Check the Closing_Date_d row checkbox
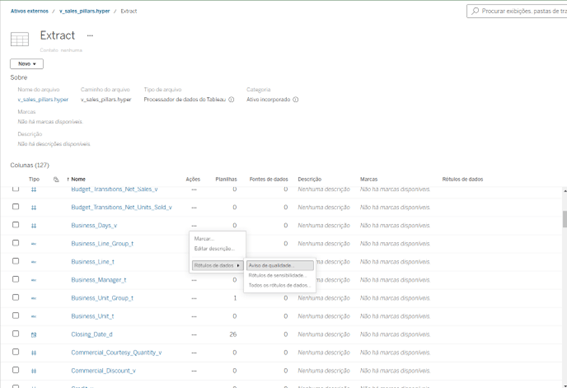567x388 pixels. [16, 333]
